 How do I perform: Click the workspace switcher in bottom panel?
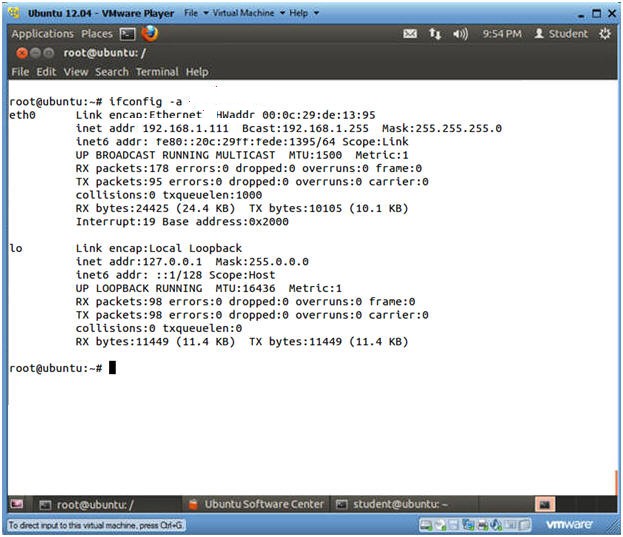(x=545, y=504)
